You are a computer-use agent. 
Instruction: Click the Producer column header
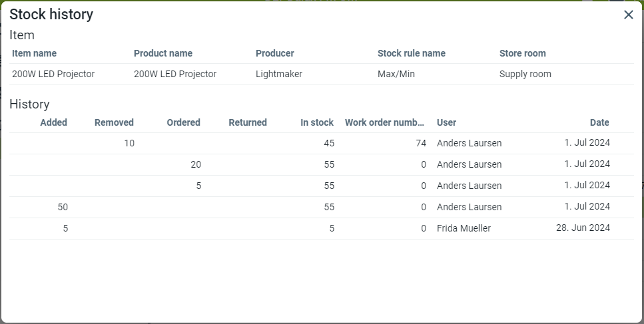click(274, 53)
